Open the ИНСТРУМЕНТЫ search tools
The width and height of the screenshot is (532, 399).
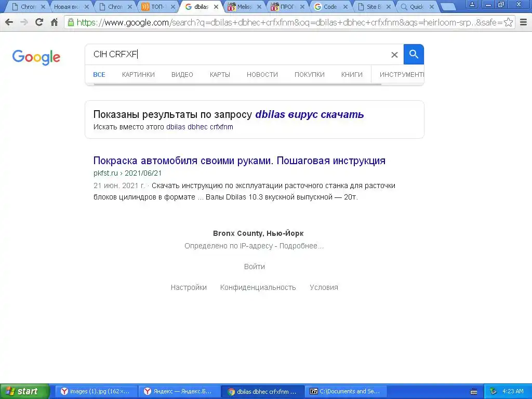coord(402,75)
